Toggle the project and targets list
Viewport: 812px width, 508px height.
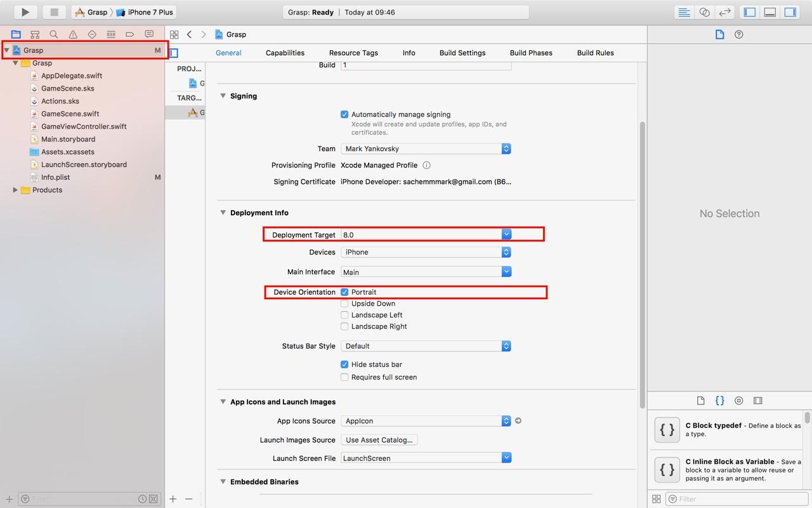[x=173, y=53]
